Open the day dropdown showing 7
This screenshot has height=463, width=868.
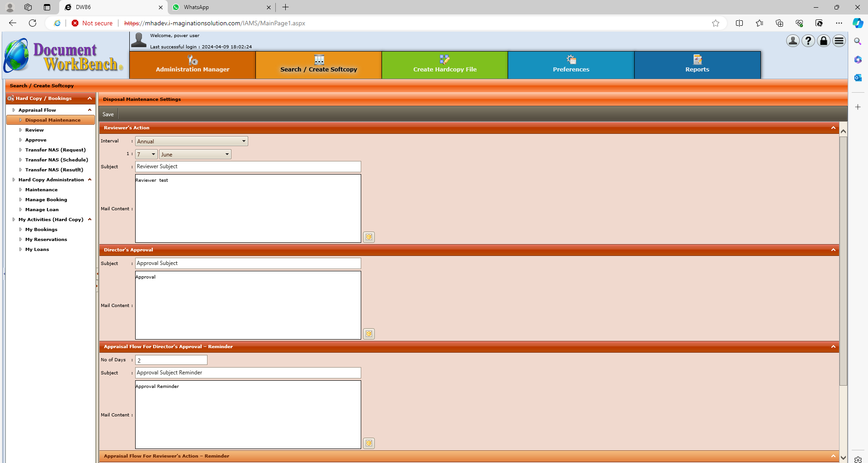click(x=146, y=154)
